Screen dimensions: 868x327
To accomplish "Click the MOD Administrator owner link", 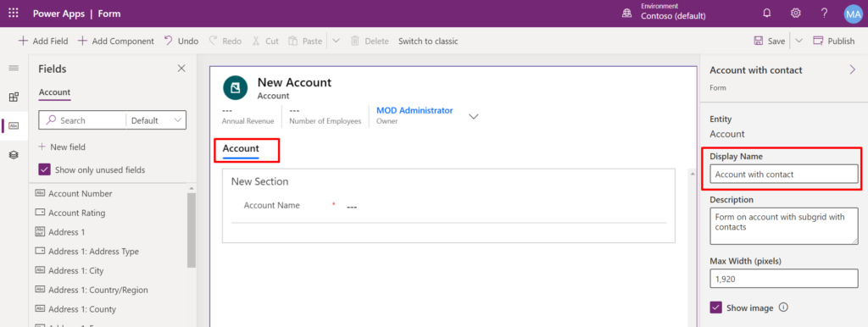I will pos(415,111).
